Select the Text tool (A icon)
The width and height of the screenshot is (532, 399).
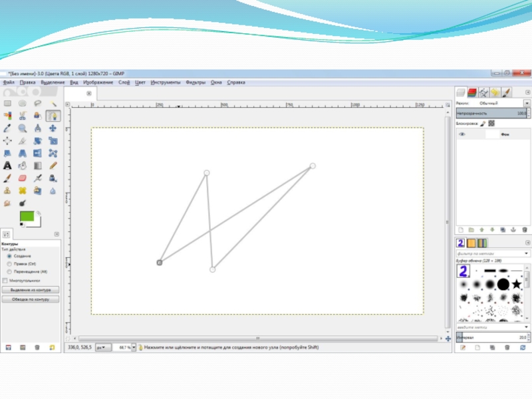(7, 166)
